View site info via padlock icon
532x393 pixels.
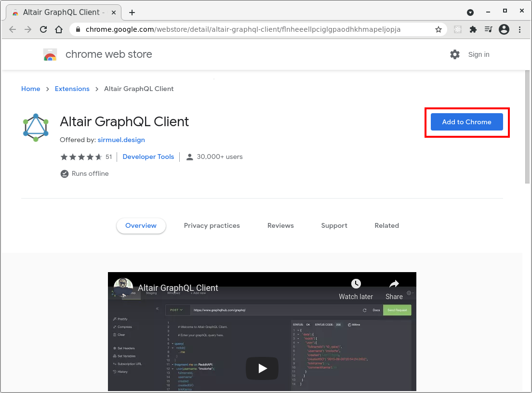click(78, 29)
